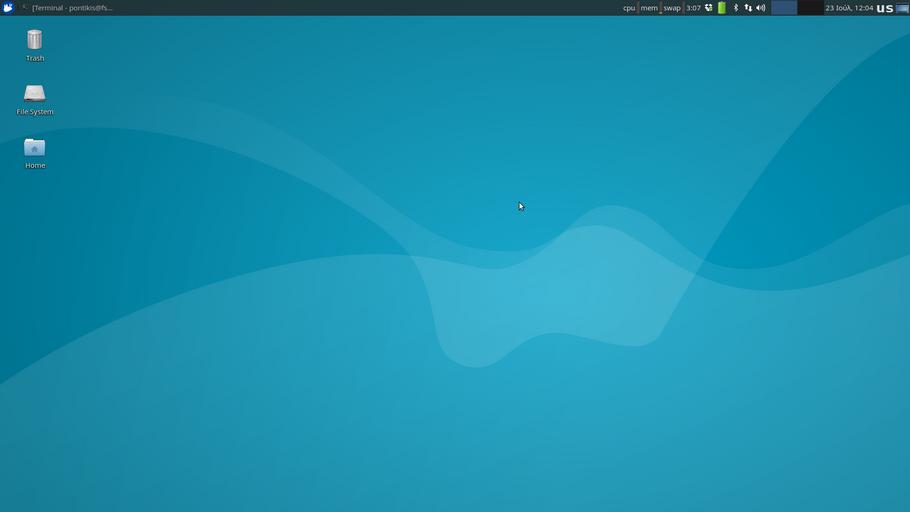
Task: Open the clock showing 12:04
Action: (x=849, y=8)
